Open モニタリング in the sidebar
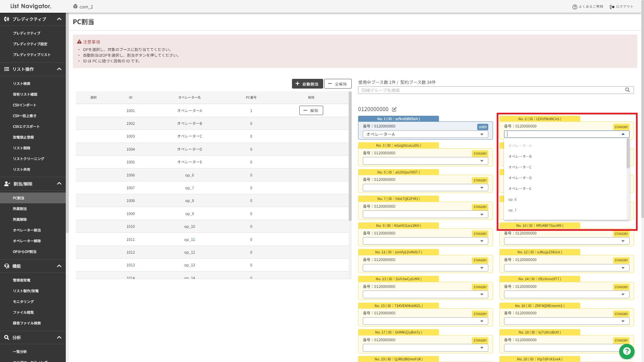The height and width of the screenshot is (362, 644). pos(33,302)
